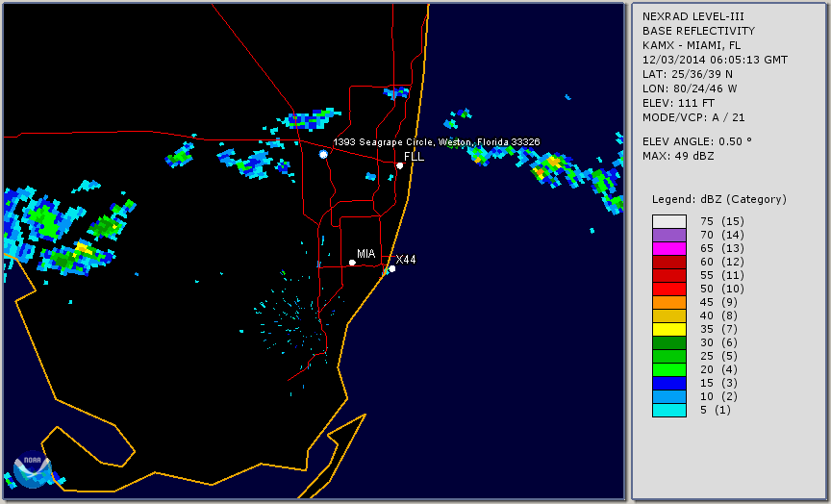Click the 'MODE/VCP: A / 21' line

tap(693, 117)
